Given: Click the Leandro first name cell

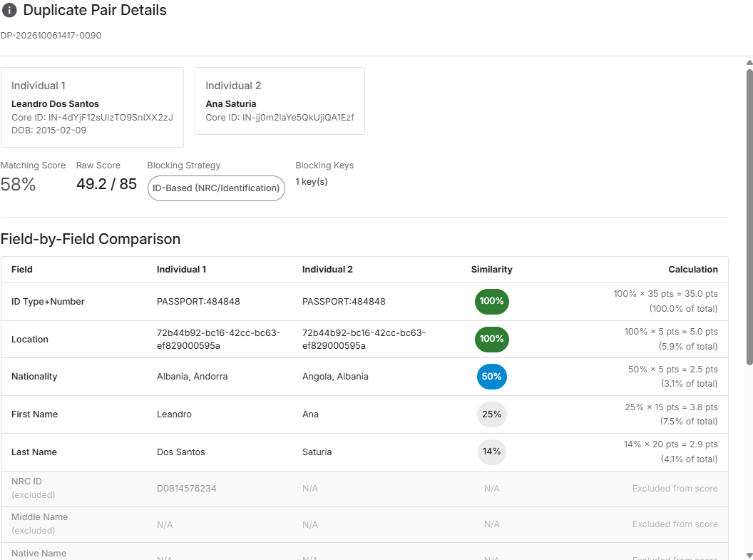Looking at the screenshot, I should tap(174, 414).
